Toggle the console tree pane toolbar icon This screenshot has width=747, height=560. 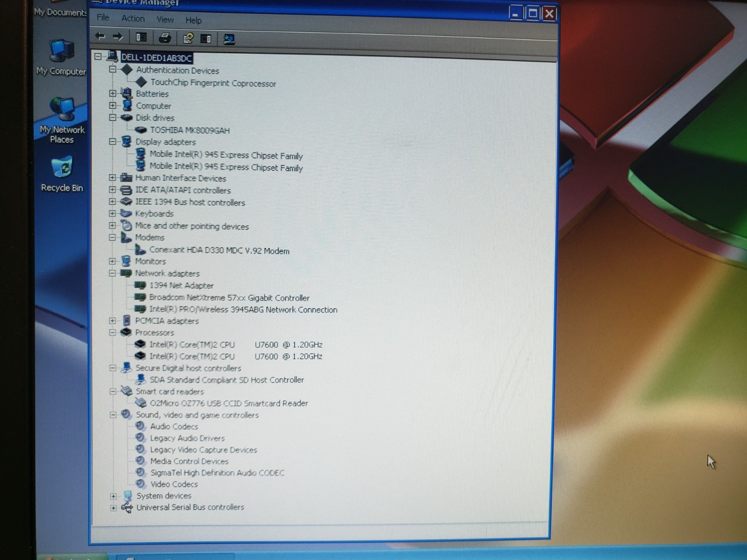click(x=141, y=37)
